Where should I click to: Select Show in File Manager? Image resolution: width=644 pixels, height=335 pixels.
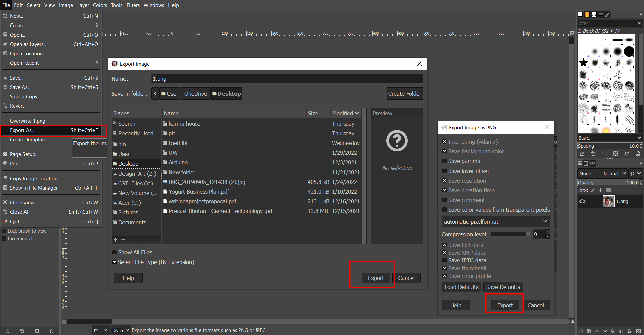tap(51, 188)
